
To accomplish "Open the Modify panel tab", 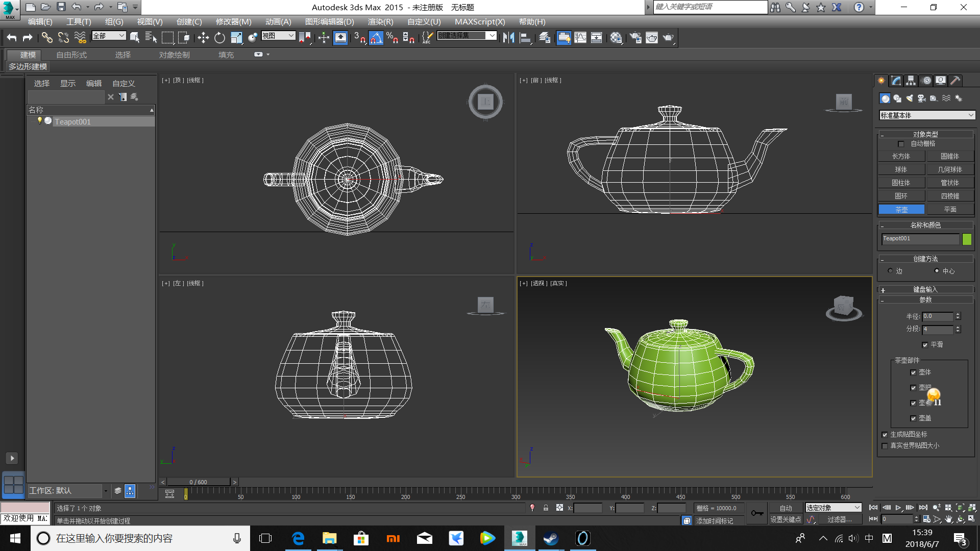I will (x=896, y=81).
